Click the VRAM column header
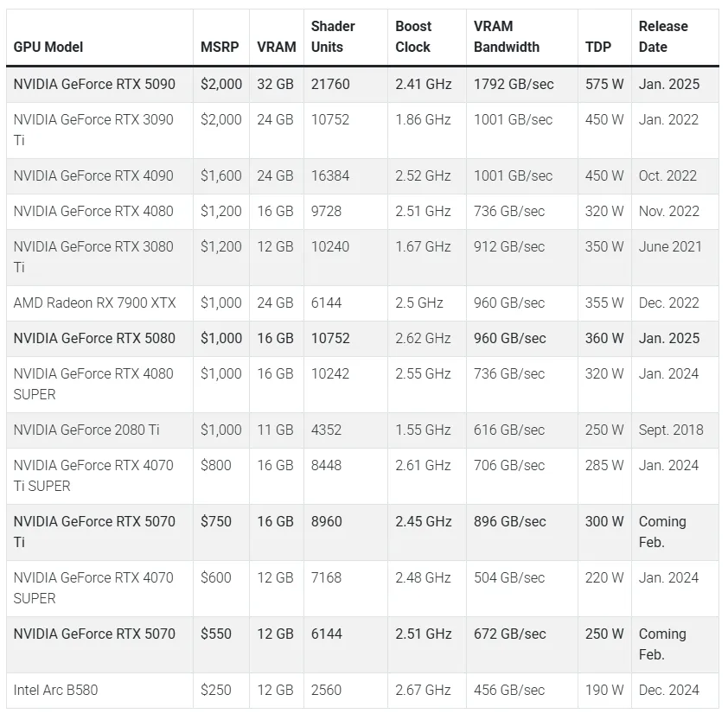 tap(276, 47)
